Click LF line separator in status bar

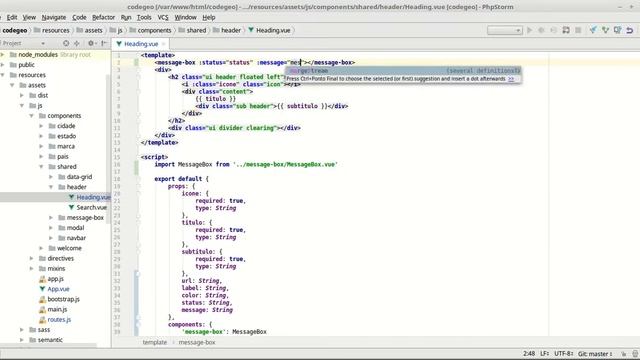click(544, 354)
